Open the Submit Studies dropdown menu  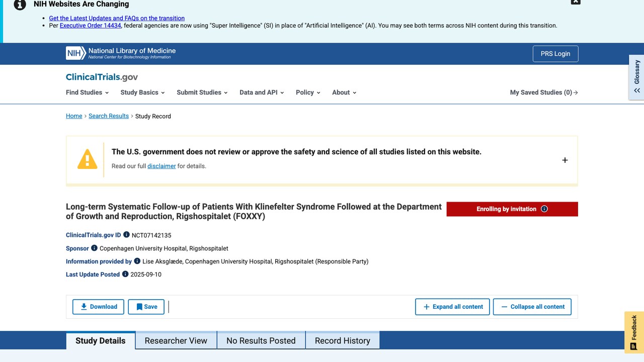click(x=202, y=93)
